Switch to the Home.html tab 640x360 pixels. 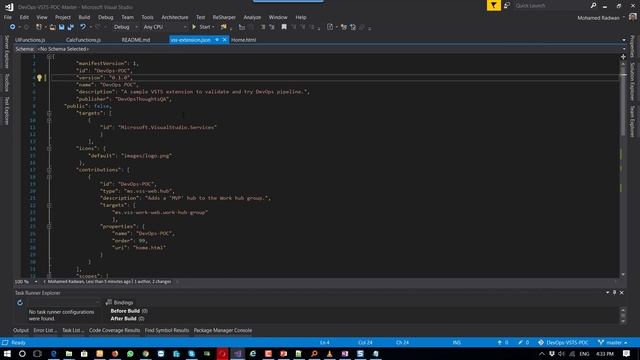pos(244,40)
